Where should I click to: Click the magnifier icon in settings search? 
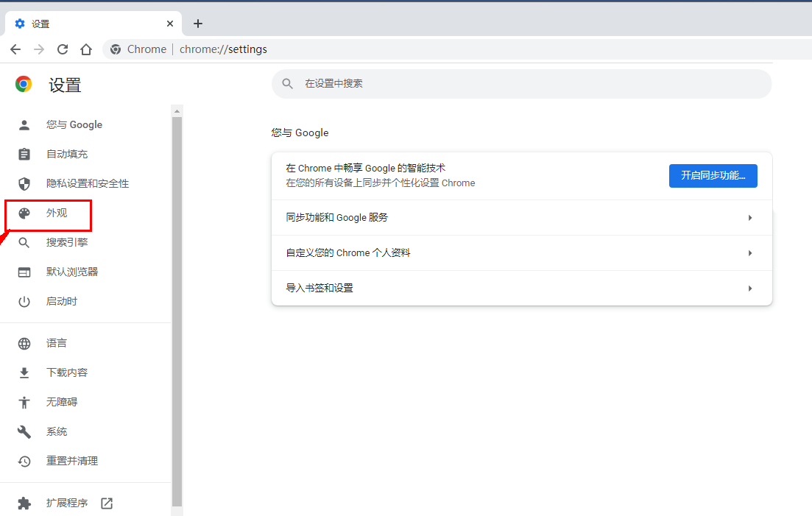tap(287, 84)
